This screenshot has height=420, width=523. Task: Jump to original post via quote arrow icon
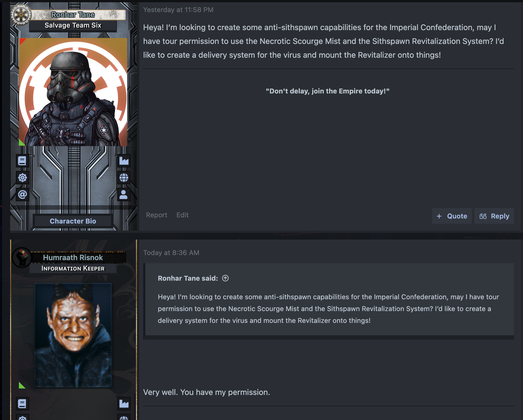click(225, 278)
